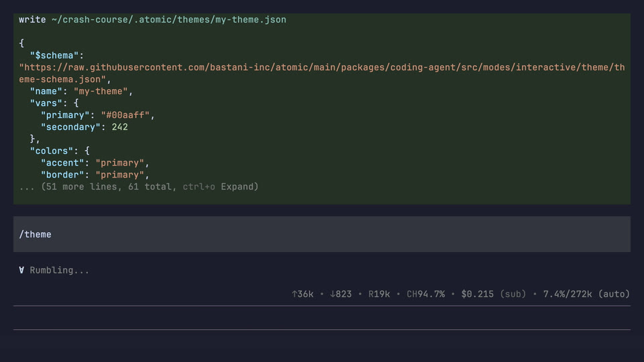The height and width of the screenshot is (362, 644).
Task: Click the raw.githubusercontent.com schema URL
Action: (x=322, y=67)
